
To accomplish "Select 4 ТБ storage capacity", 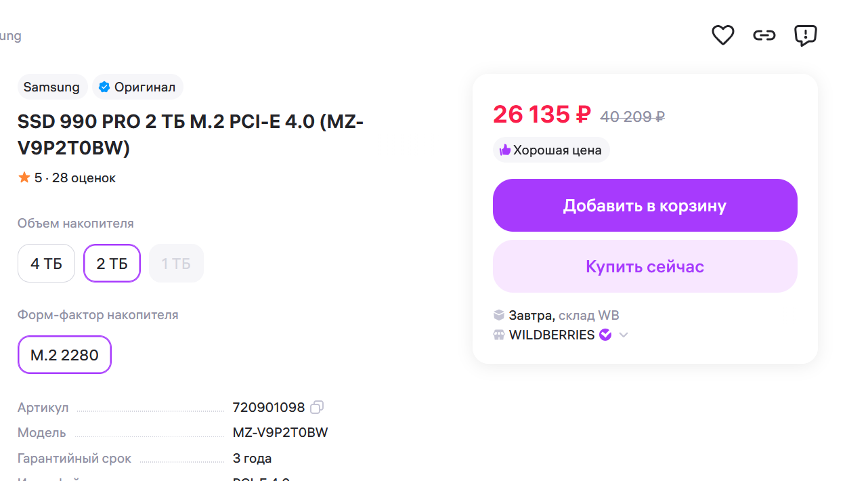I will pos(46,264).
